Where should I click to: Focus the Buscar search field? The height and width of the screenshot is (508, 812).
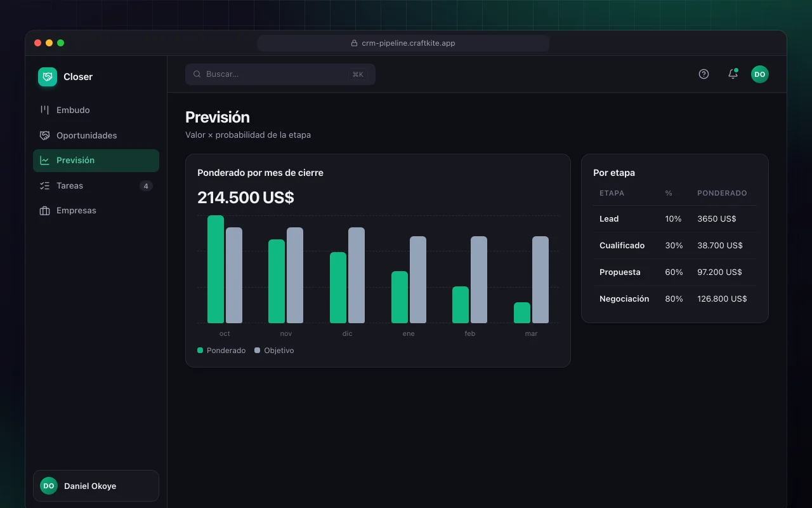coord(280,74)
